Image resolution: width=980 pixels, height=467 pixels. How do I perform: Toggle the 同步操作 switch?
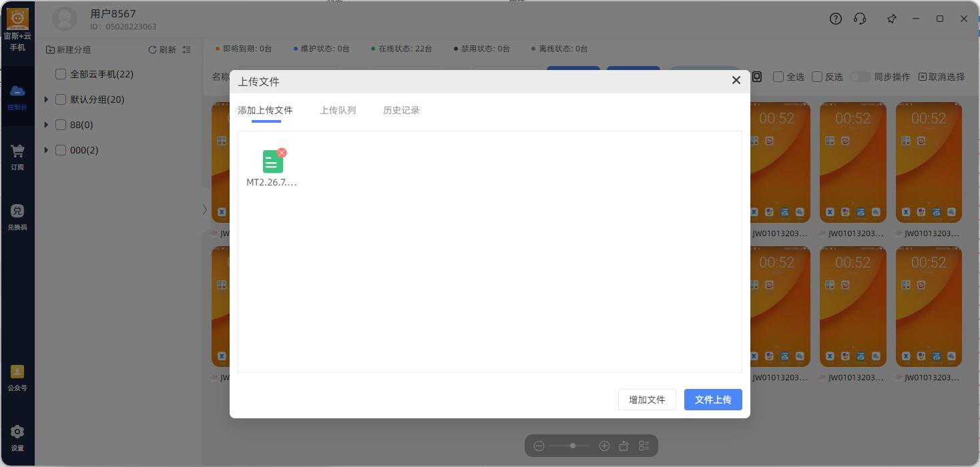click(x=860, y=77)
